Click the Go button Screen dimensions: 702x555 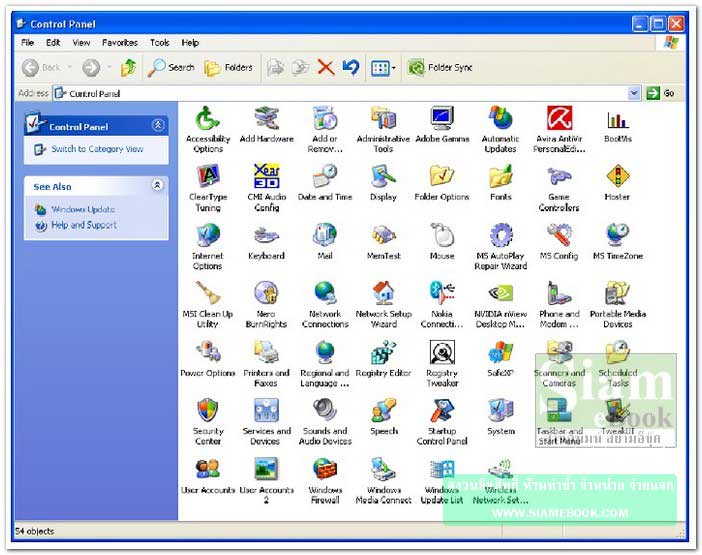point(662,93)
